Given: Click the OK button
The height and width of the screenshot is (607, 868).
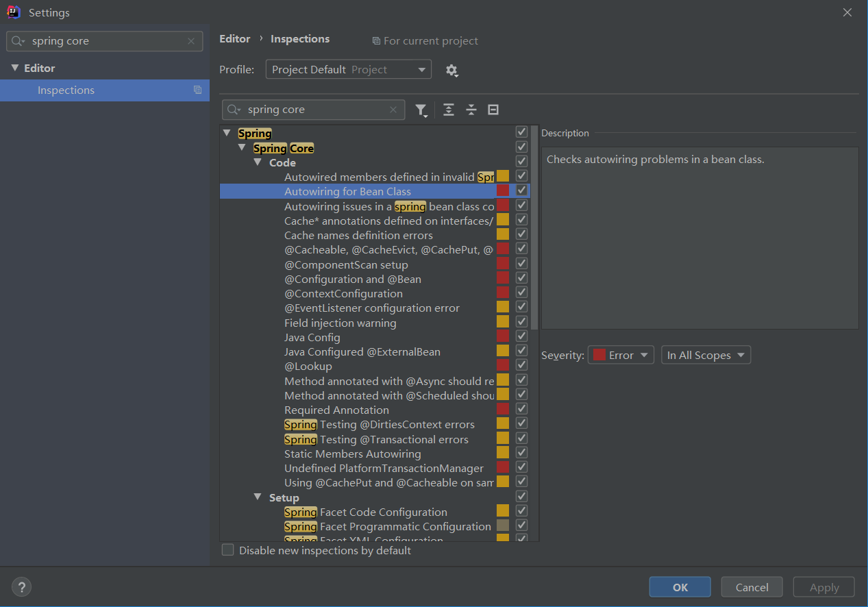Looking at the screenshot, I should click(x=679, y=586).
